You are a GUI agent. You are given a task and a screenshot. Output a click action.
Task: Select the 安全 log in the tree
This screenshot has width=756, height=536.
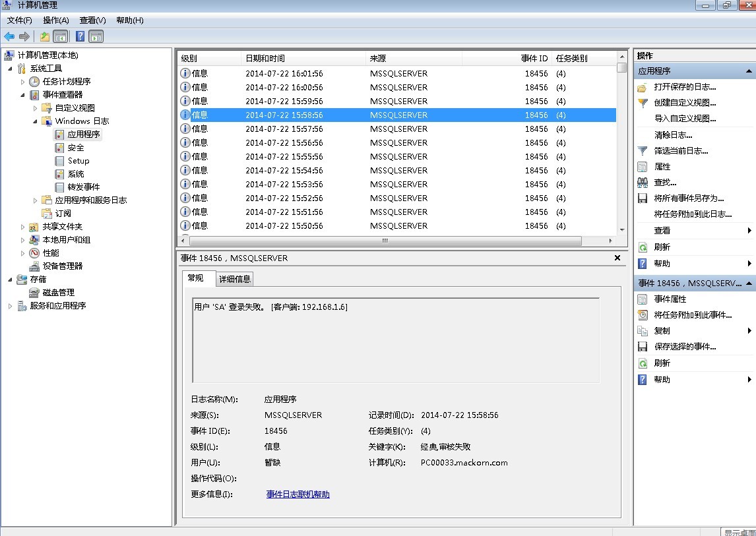pos(76,148)
